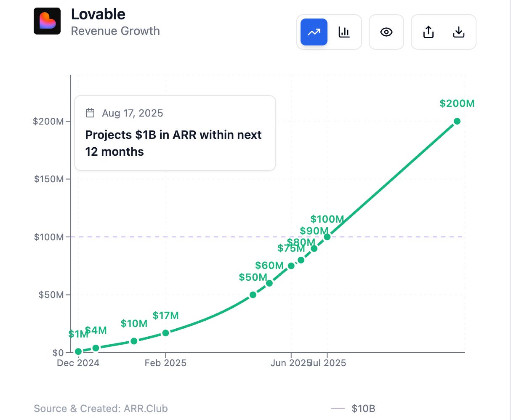Click the $10B legend entry

click(x=353, y=408)
